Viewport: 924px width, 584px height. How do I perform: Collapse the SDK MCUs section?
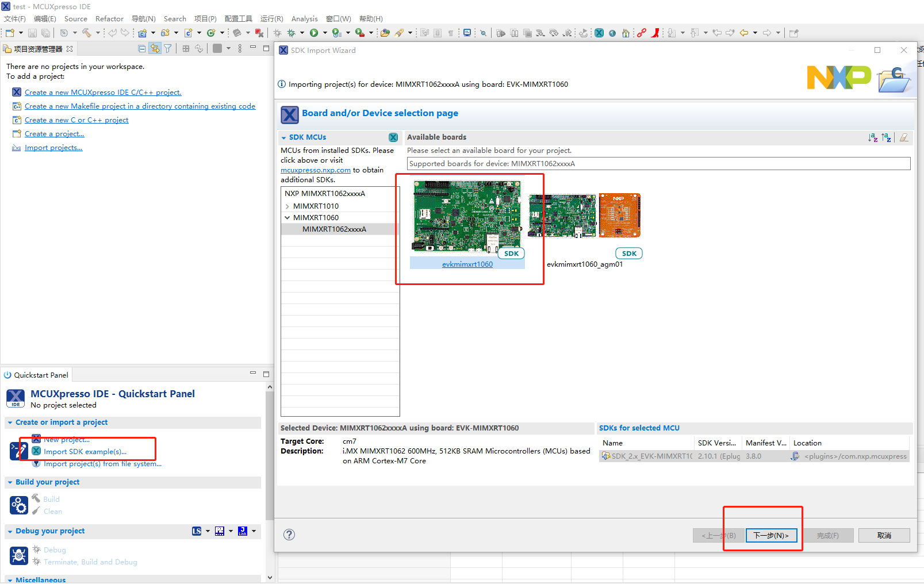click(284, 138)
